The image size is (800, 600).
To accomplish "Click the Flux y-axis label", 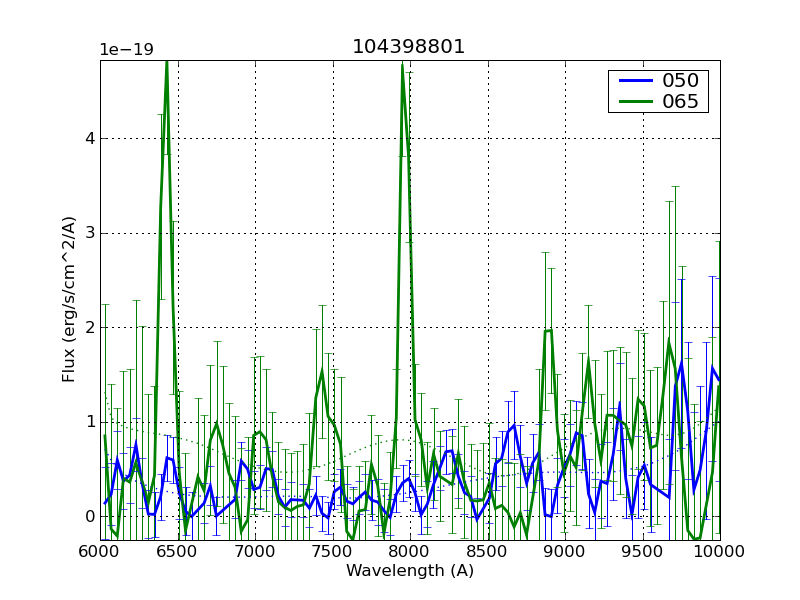I will (x=69, y=300).
